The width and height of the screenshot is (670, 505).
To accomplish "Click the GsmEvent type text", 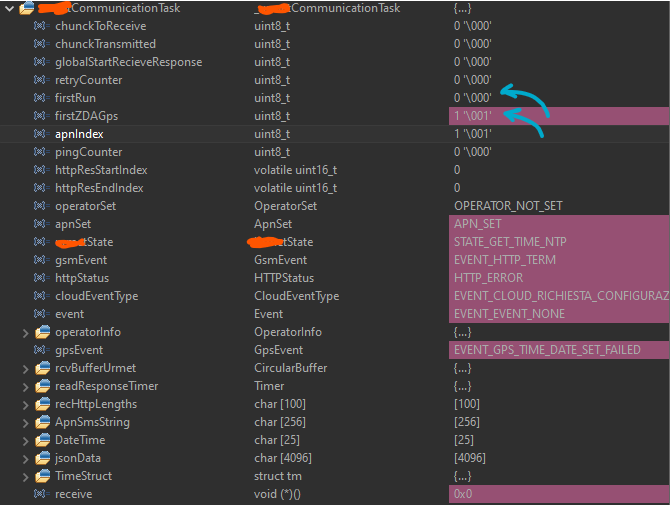I will [280, 260].
